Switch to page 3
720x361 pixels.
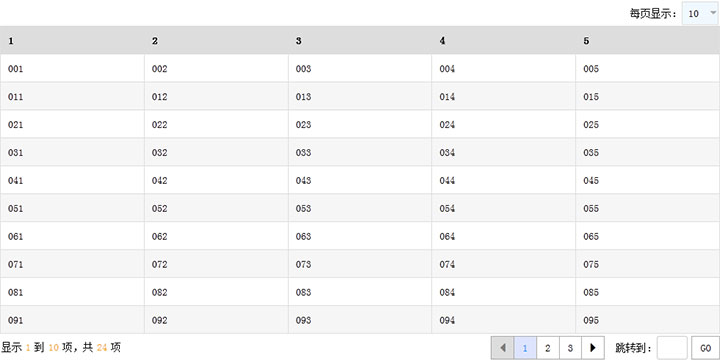tap(570, 348)
